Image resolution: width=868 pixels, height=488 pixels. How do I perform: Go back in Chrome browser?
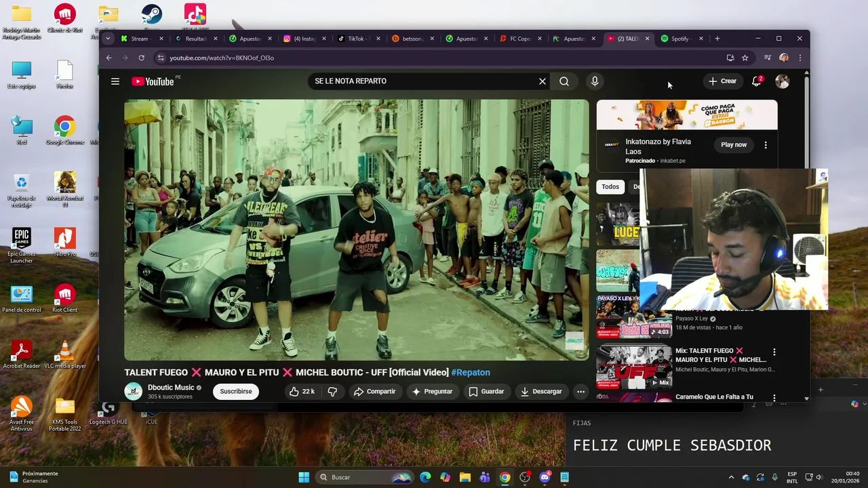pos(109,58)
